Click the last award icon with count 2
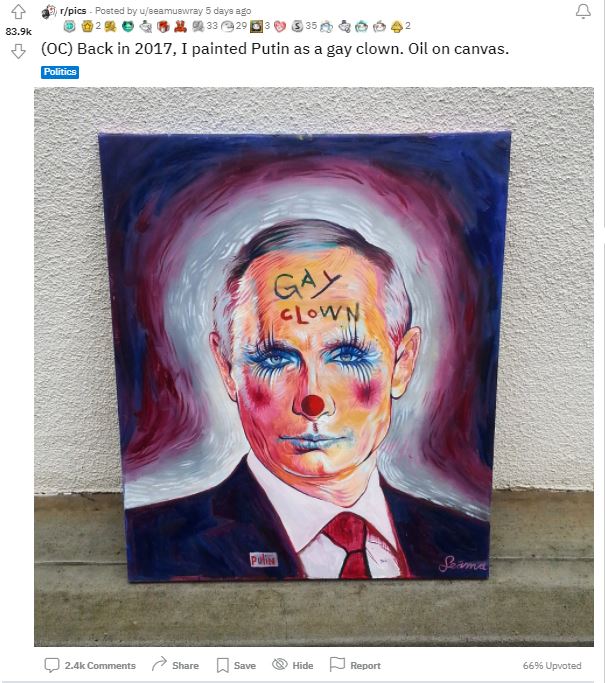The height and width of the screenshot is (683, 605). pos(396,27)
